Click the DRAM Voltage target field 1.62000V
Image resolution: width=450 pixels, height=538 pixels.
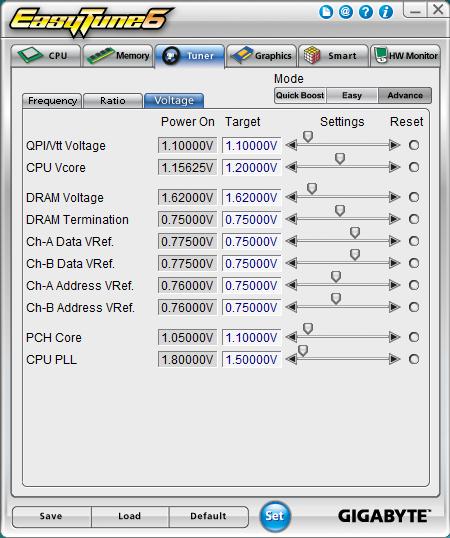pos(251,197)
